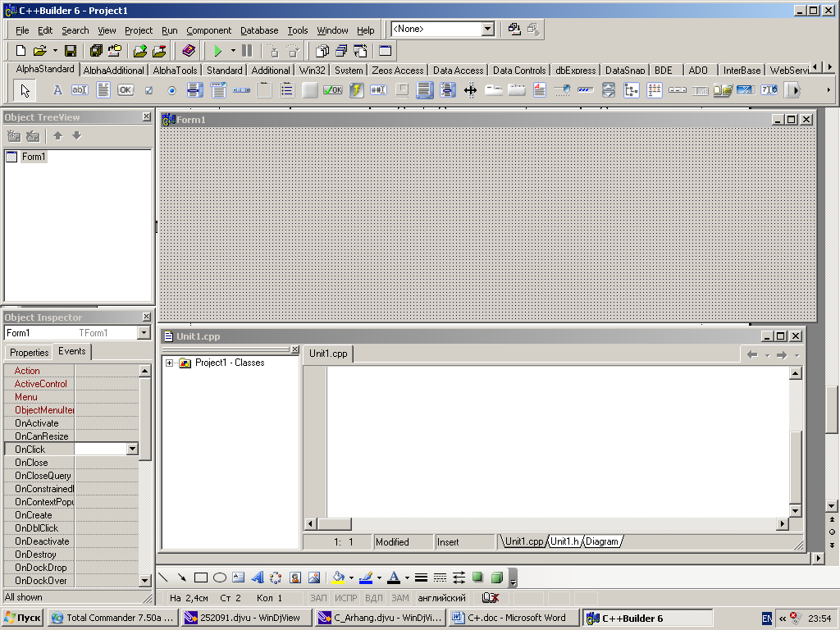Click the Save current desktop icon
The image size is (840, 630).
click(514, 29)
